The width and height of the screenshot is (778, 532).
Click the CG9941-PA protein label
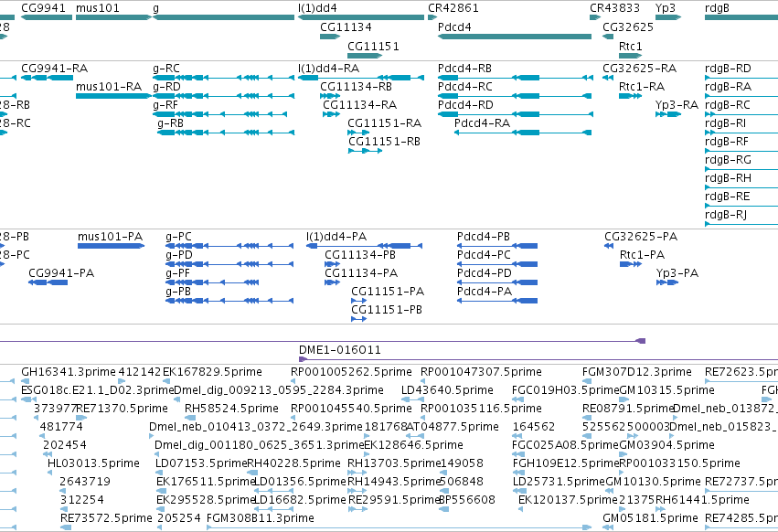pos(61,273)
